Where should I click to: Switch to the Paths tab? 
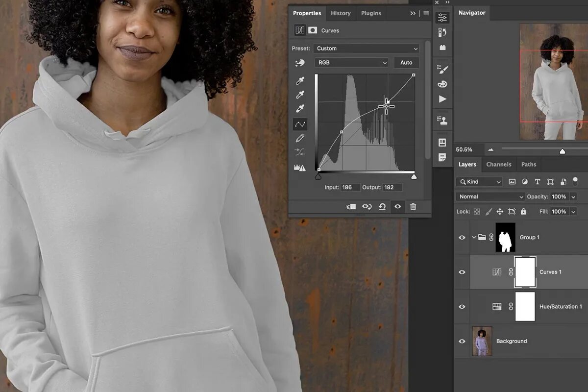(x=529, y=165)
